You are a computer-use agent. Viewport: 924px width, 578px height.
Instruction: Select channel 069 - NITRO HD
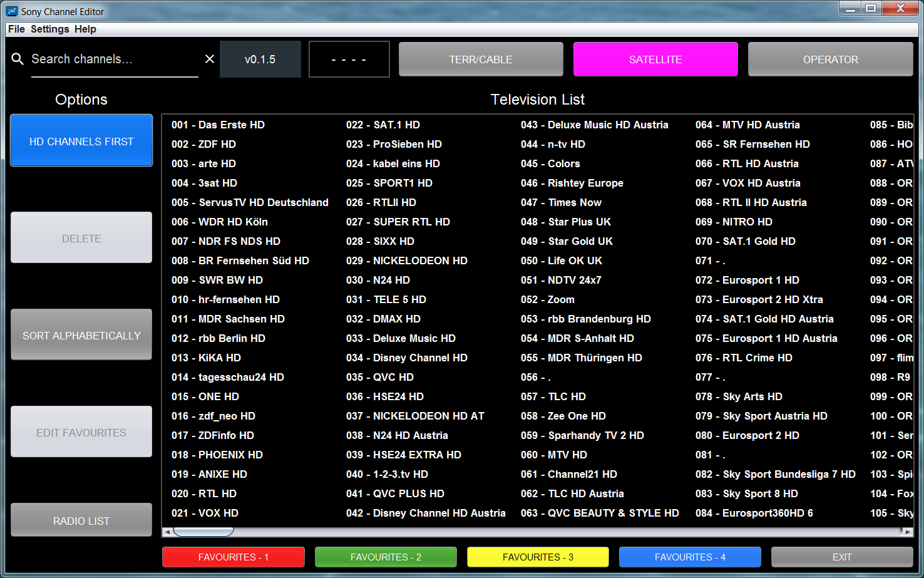click(734, 222)
